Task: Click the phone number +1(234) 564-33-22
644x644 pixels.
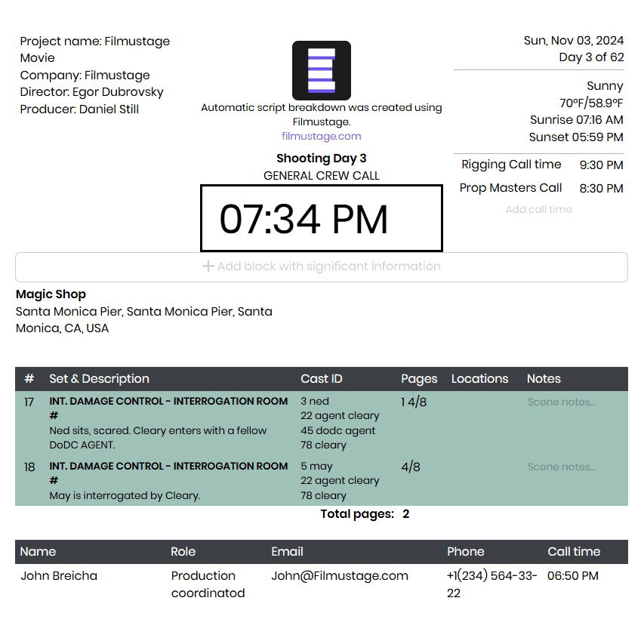Action: click(x=491, y=584)
